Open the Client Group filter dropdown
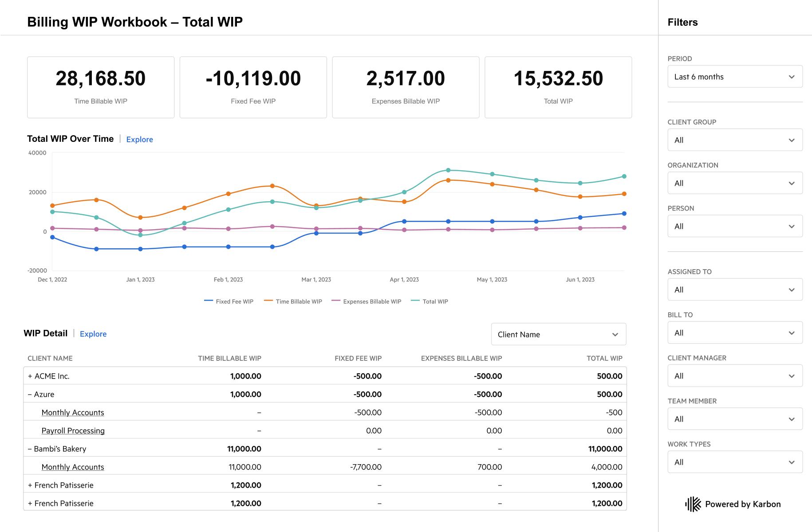Viewport: 812px width, 532px height. 734,140
